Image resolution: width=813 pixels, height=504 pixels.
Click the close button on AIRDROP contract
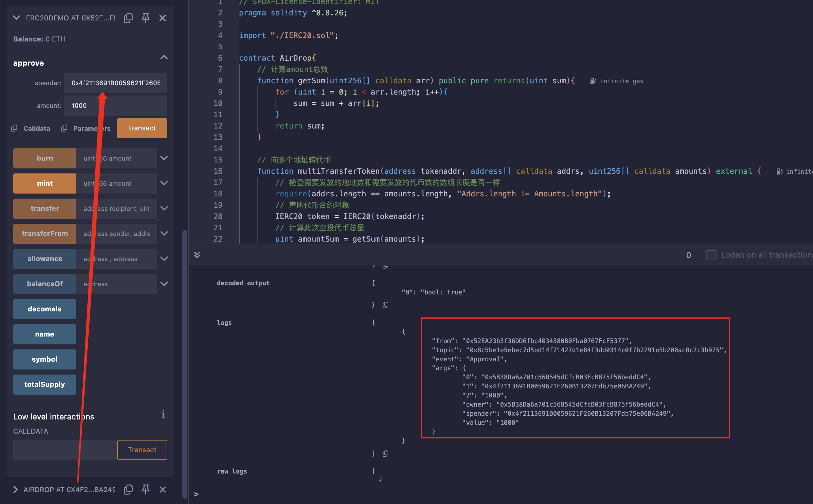pyautogui.click(x=163, y=488)
